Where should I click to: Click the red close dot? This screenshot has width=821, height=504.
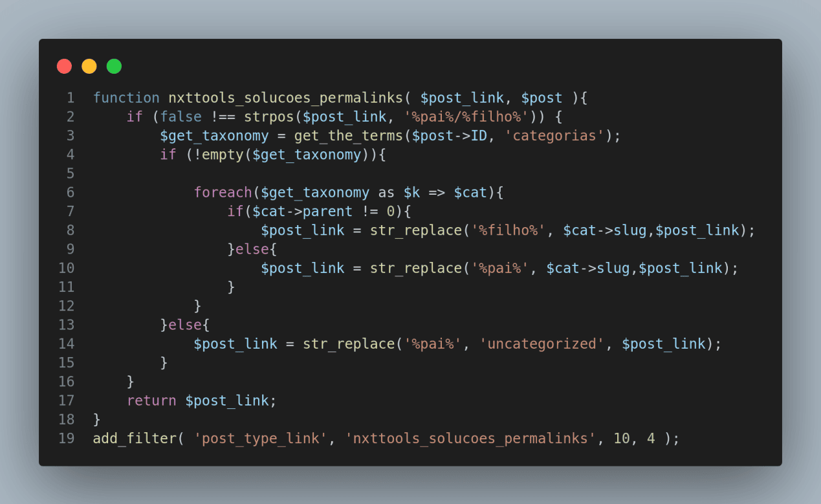point(64,66)
